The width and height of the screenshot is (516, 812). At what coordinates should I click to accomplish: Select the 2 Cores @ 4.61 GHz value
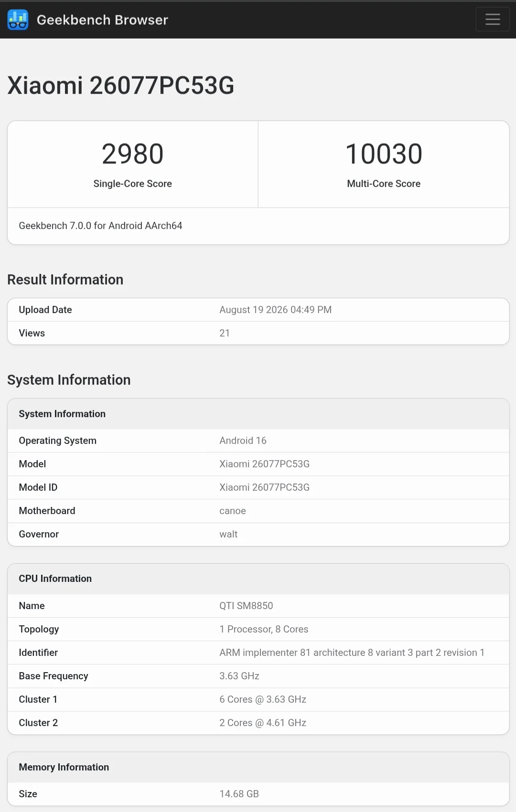[263, 723]
